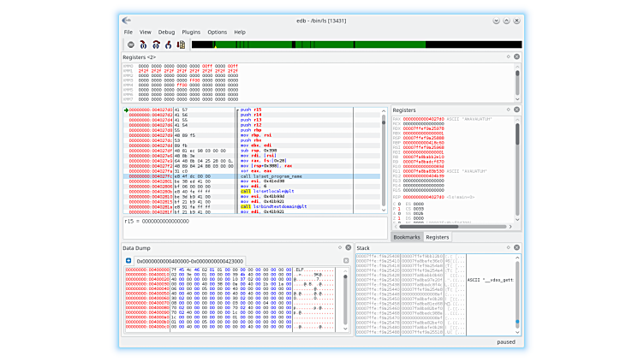Switch to the Bookmarks tab
The height and width of the screenshot is (362, 644).
click(x=407, y=236)
